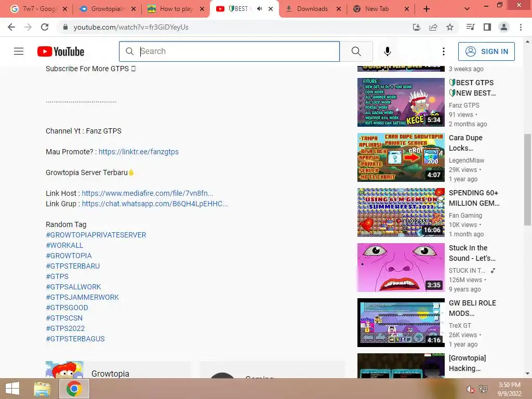The image size is (532, 399).
Task: Click the install app icon in address bar
Action: coord(416,27)
